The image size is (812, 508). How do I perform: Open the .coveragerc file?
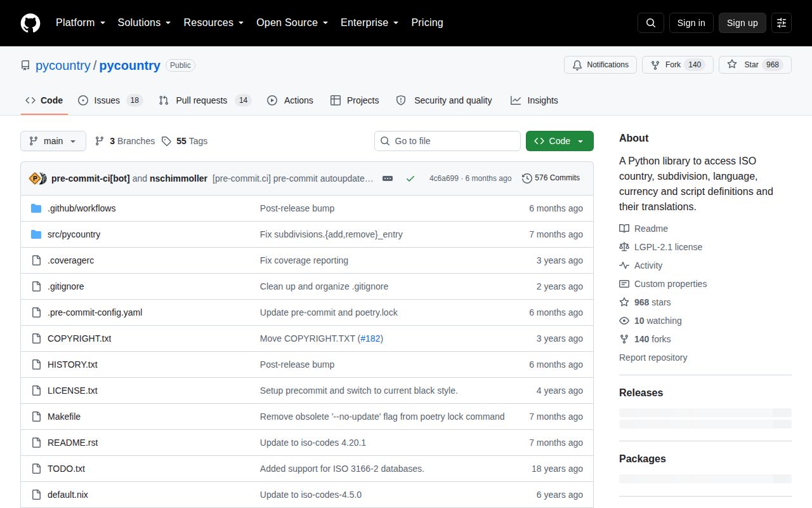(x=70, y=260)
